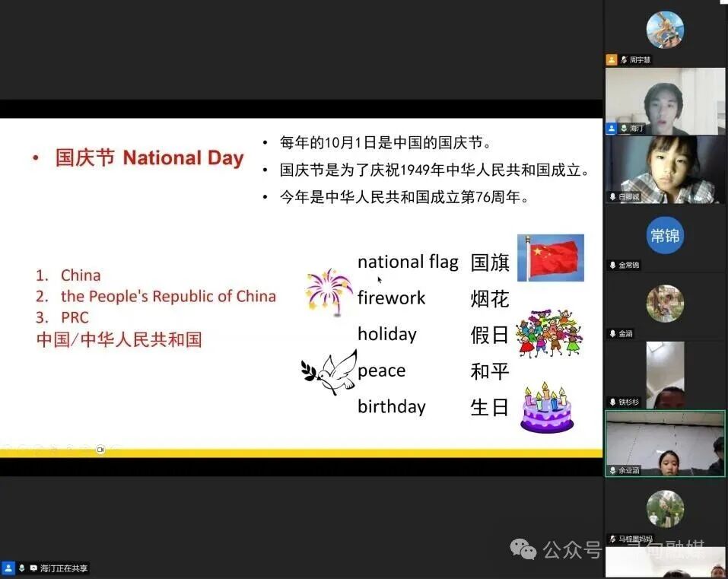Click the microphone icon beside 白卿诚
The height and width of the screenshot is (579, 728).
pos(613,197)
